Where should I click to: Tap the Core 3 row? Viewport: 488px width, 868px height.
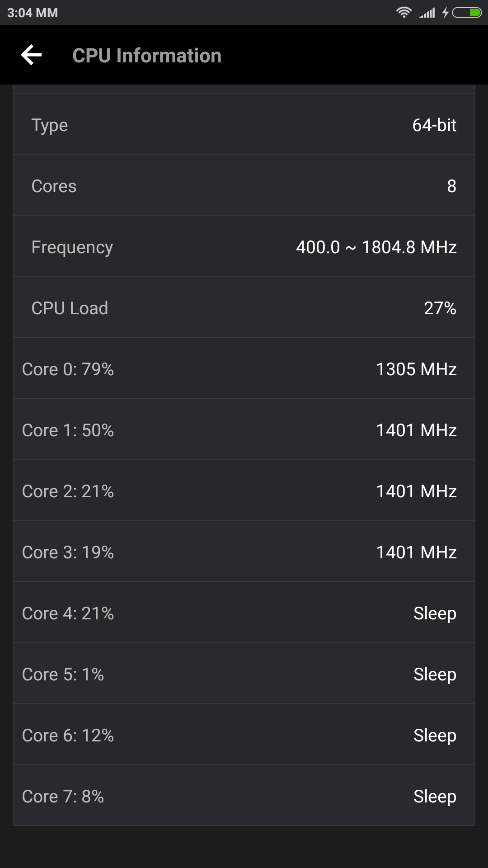click(244, 552)
